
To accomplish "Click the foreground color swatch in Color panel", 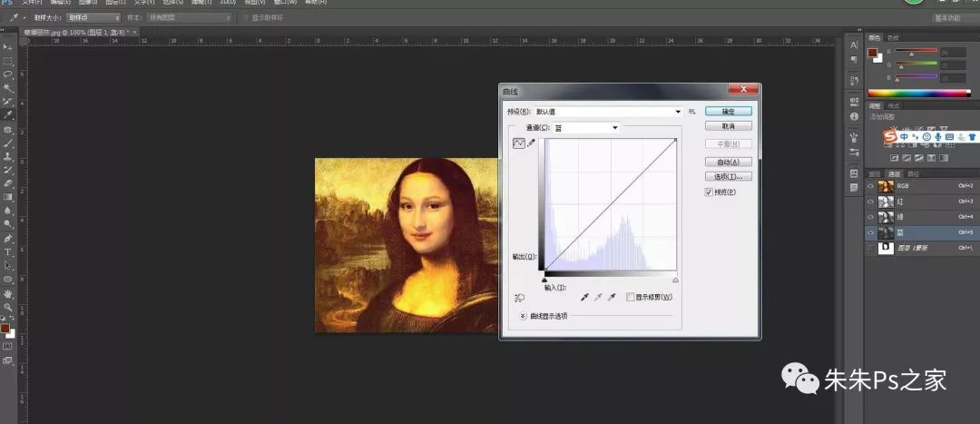I will pos(872,53).
